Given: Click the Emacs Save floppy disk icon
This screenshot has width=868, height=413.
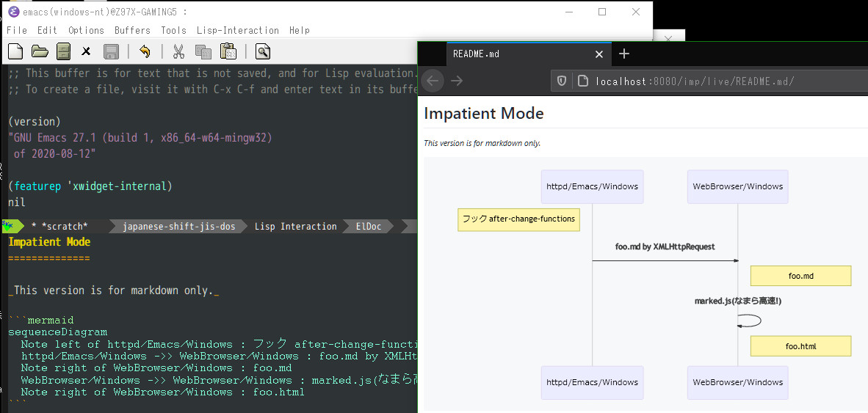Looking at the screenshot, I should (x=112, y=52).
